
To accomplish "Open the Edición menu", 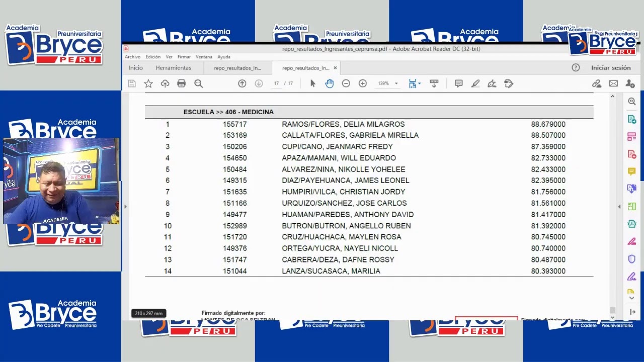I will tap(153, 57).
